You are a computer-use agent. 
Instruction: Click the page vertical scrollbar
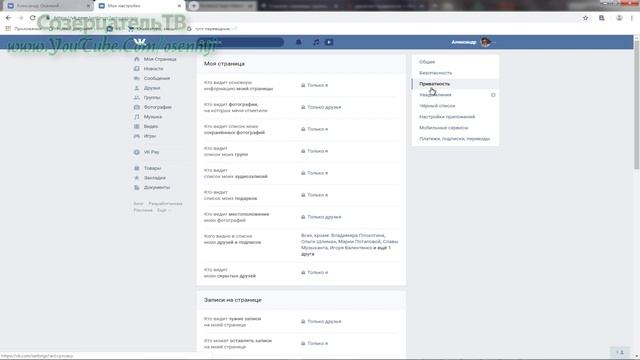pyautogui.click(x=637, y=104)
